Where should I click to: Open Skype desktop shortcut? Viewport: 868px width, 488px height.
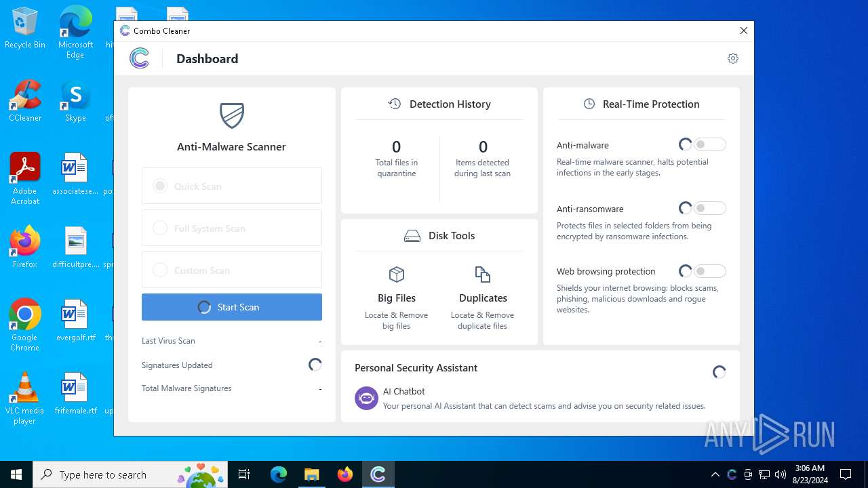point(75,102)
